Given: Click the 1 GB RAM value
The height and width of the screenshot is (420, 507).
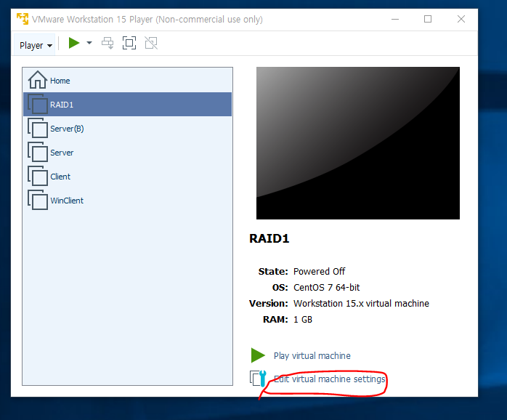Looking at the screenshot, I should 303,320.
